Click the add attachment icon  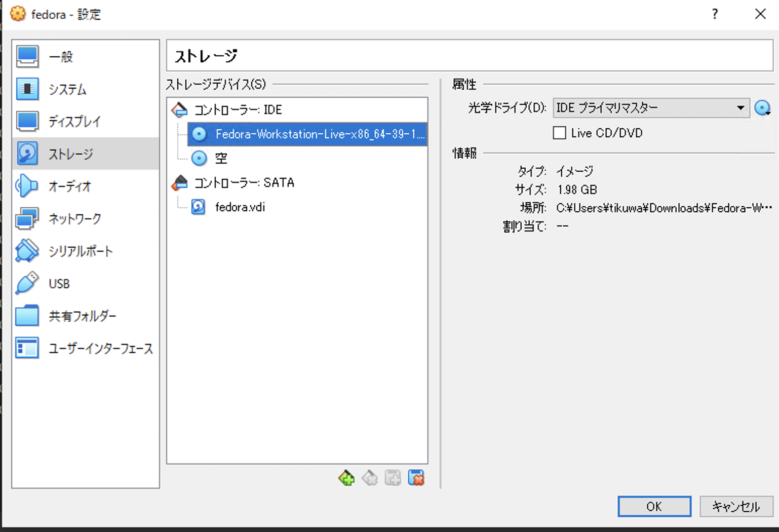393,477
